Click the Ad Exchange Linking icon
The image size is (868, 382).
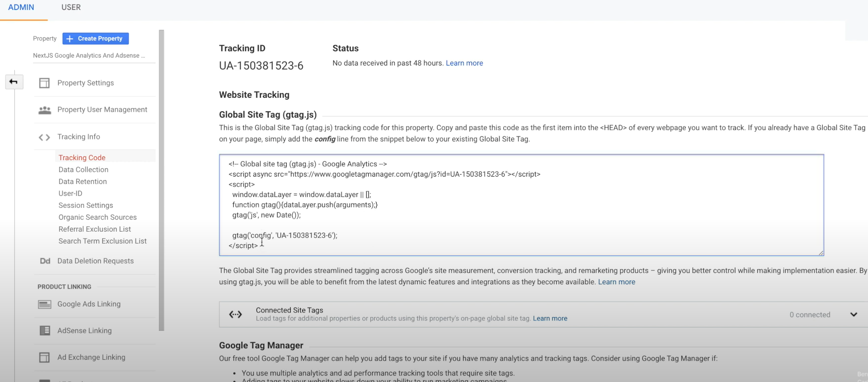[45, 357]
